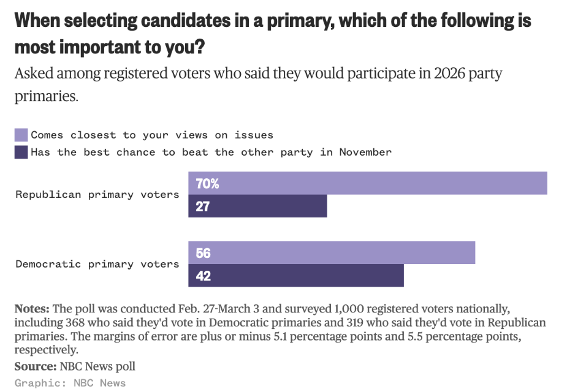
Task: Click the '70%' value label
Action: click(x=207, y=183)
